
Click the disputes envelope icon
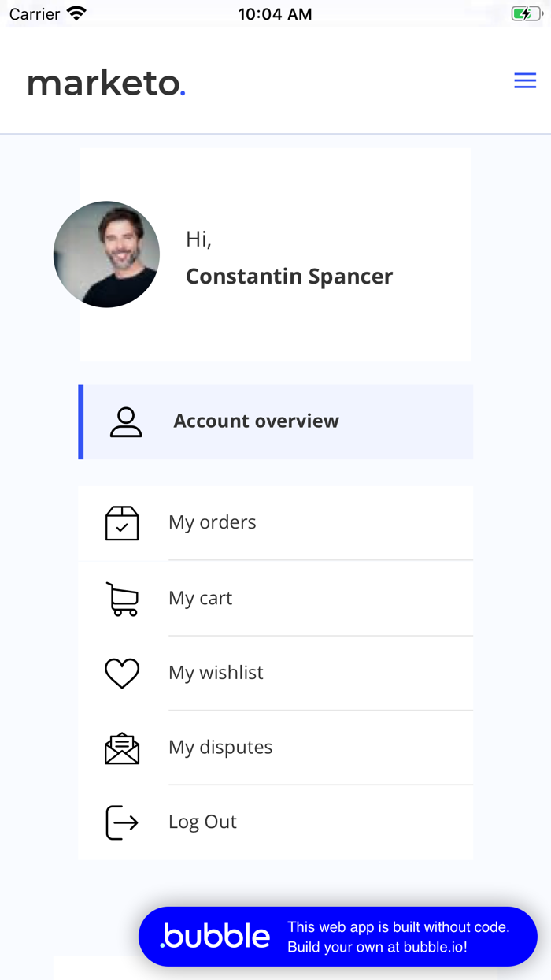(x=122, y=748)
